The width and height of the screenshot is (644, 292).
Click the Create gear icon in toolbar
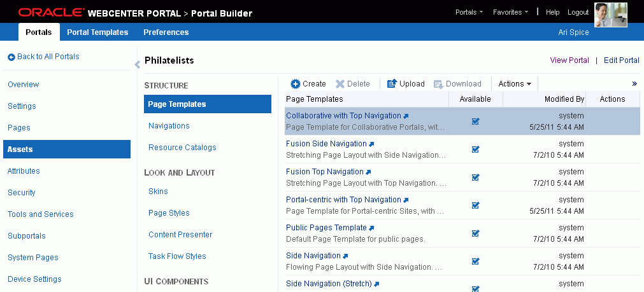296,84
